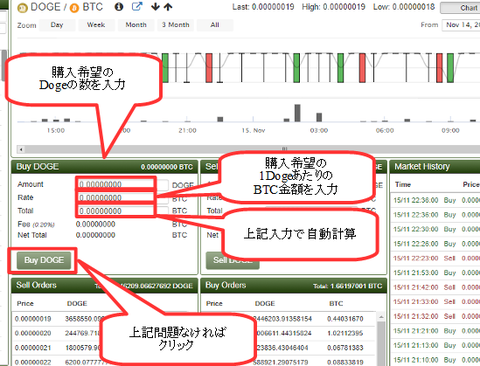Click the Time column header in Market History
The height and width of the screenshot is (366, 480).
coord(403,185)
